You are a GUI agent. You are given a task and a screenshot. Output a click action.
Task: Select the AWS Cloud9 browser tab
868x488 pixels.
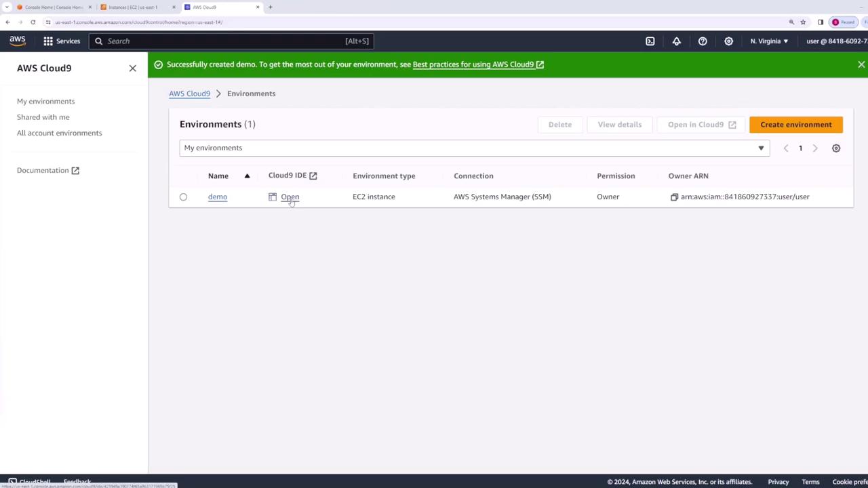click(222, 7)
